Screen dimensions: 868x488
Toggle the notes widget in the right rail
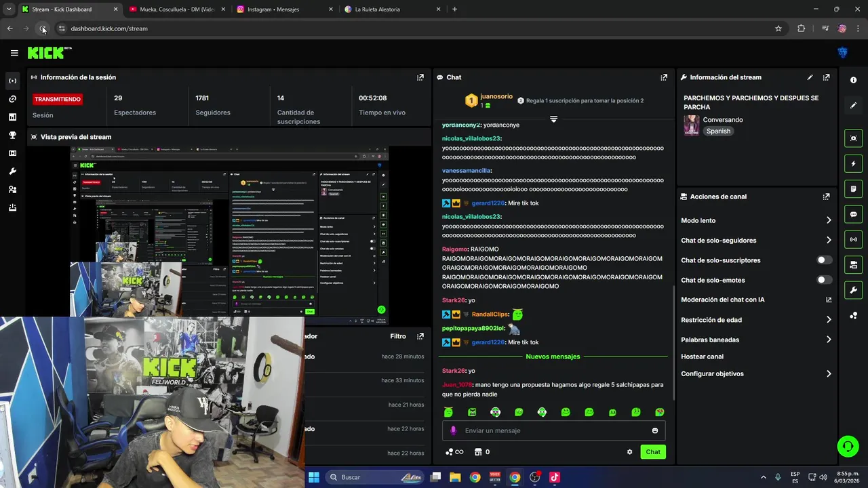coord(853,188)
